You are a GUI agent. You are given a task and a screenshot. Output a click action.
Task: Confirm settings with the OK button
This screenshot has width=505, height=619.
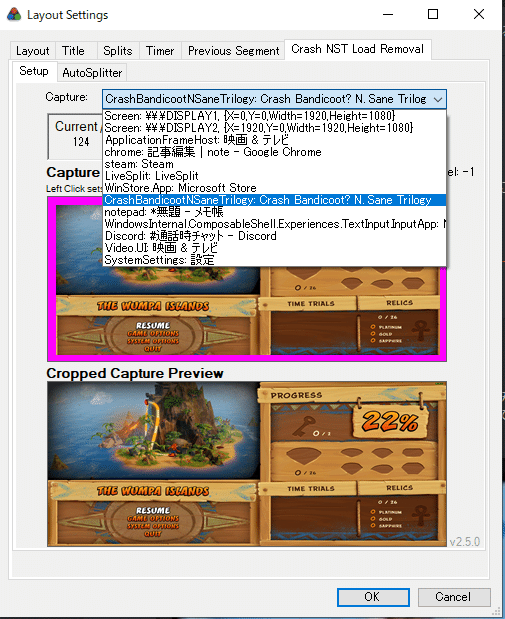(x=373, y=597)
